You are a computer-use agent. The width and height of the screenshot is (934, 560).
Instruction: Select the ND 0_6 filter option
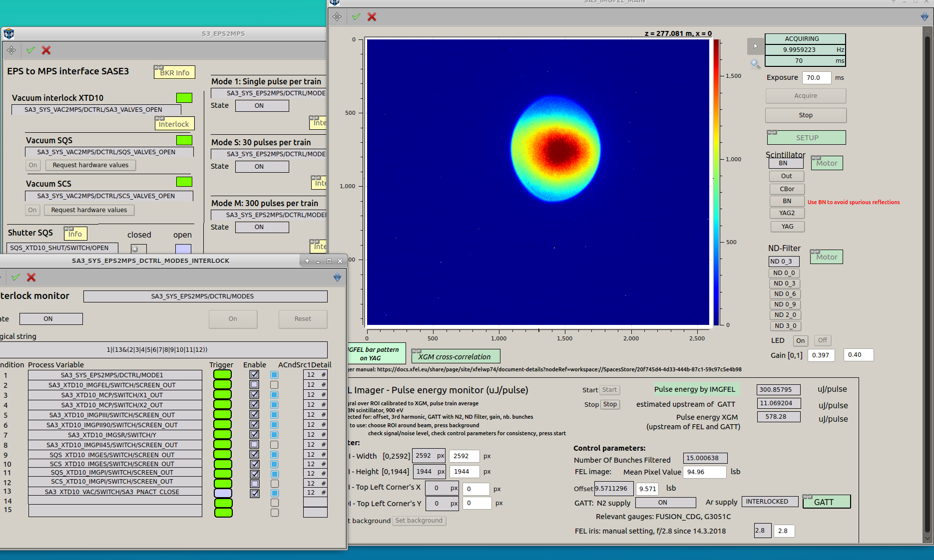point(785,294)
